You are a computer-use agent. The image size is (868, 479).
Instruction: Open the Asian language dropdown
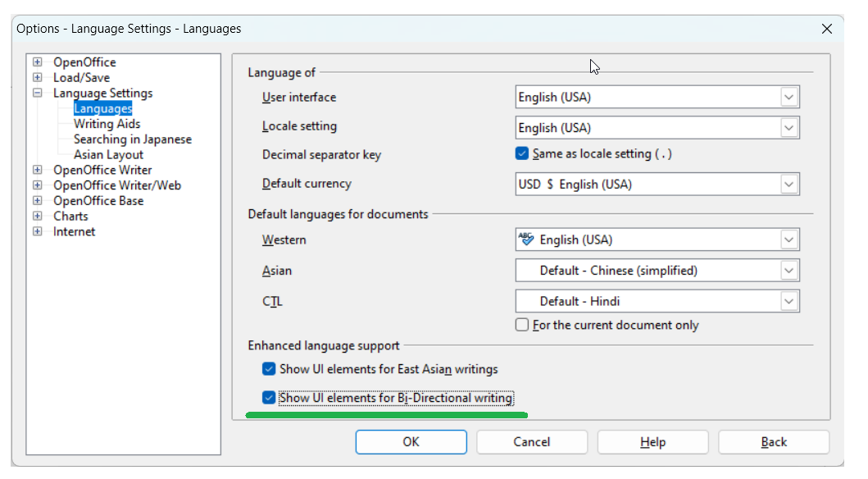[788, 271]
